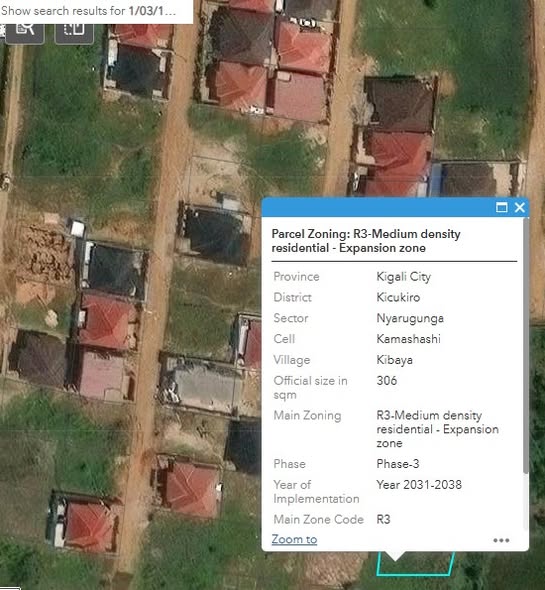
Task: Click the Main Zone Code 'R3' value
Action: point(384,520)
